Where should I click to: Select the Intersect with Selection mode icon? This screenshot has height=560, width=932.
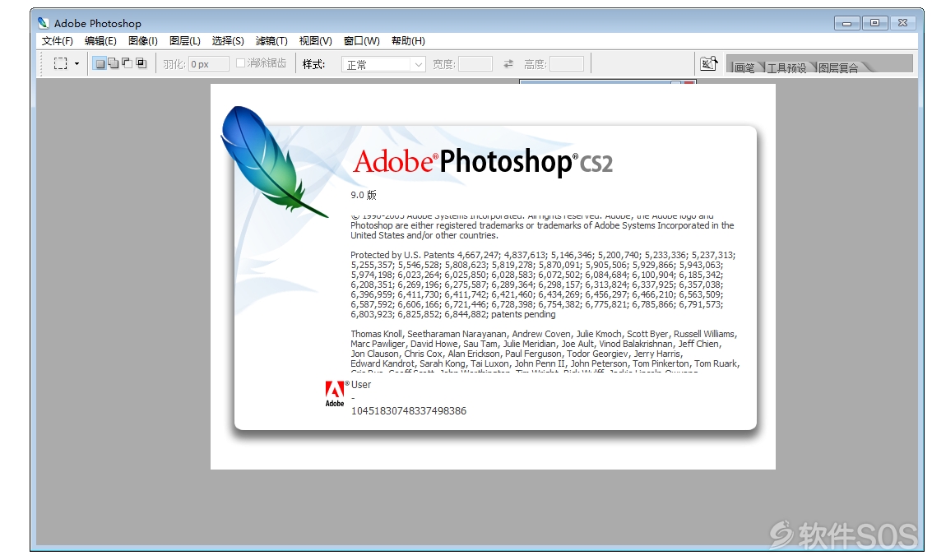pos(141,63)
